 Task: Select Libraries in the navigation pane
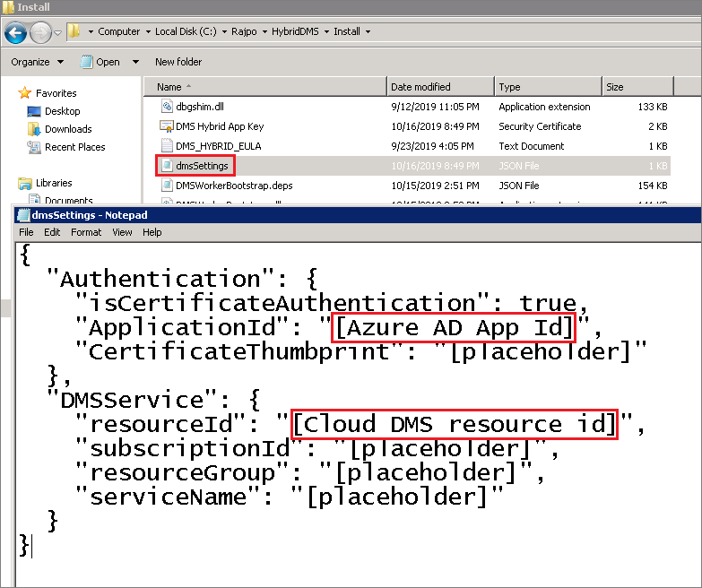(x=54, y=183)
